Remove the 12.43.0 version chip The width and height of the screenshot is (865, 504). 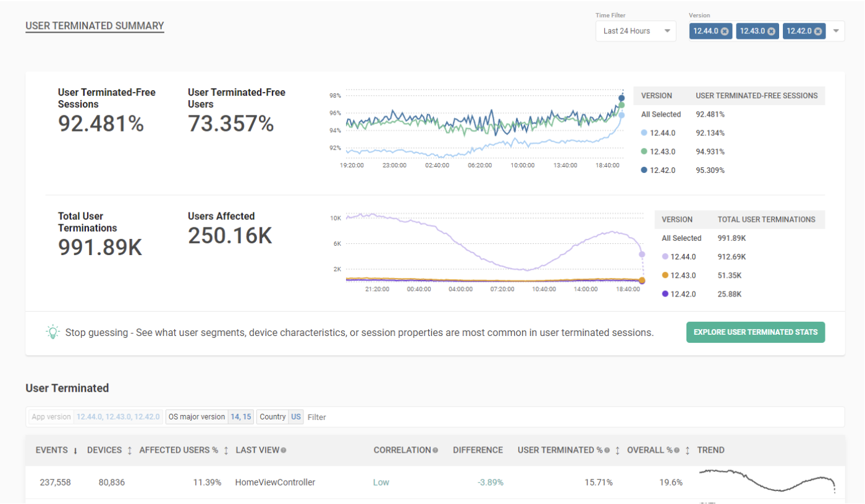(x=771, y=31)
